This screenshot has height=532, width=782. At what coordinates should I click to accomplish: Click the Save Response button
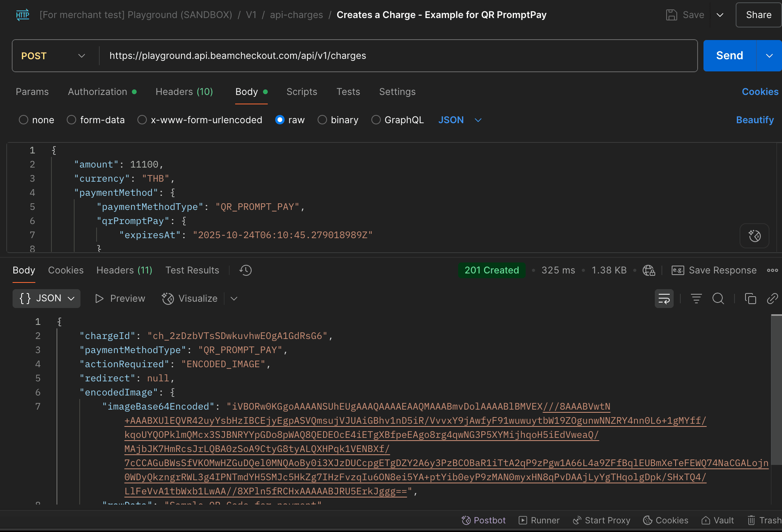714,270
